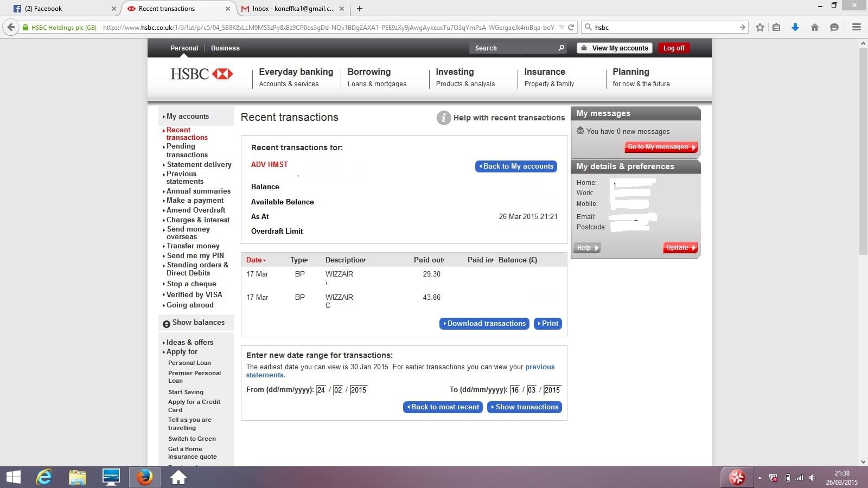Click Go to My messages button

661,147
